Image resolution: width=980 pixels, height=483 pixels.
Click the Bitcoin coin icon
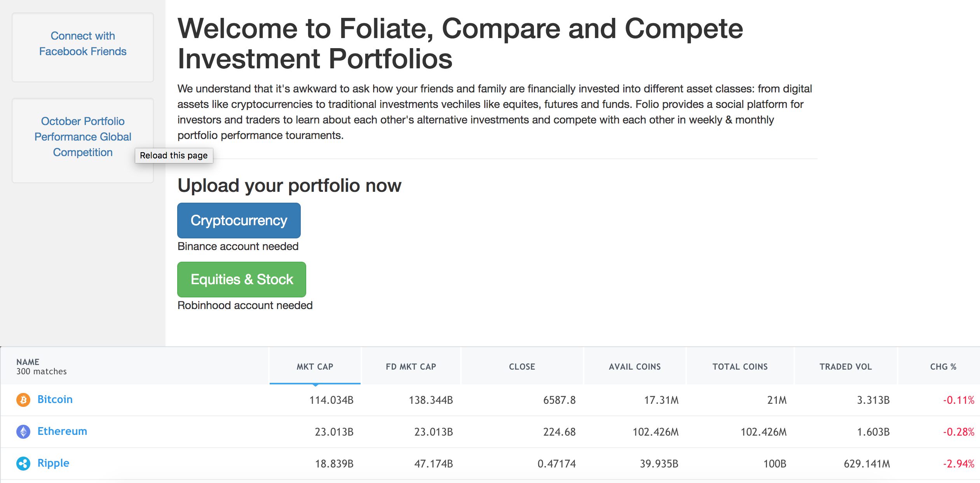(x=23, y=400)
